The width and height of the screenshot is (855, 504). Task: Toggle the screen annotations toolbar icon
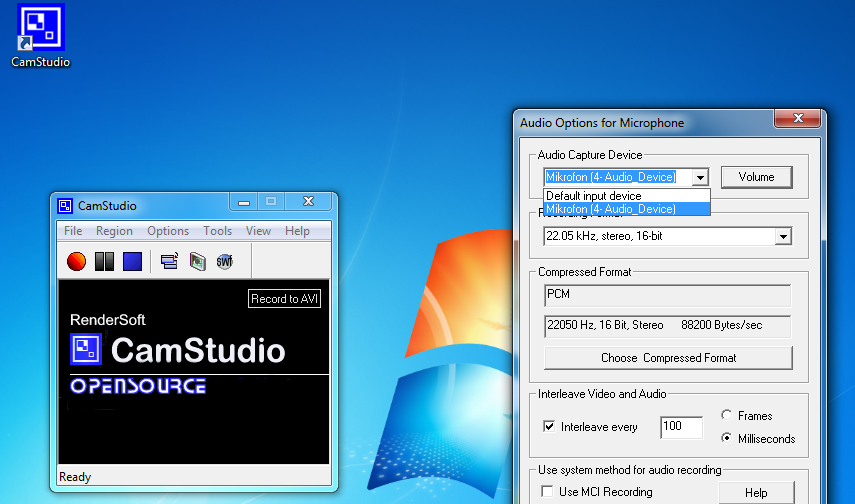pos(170,261)
